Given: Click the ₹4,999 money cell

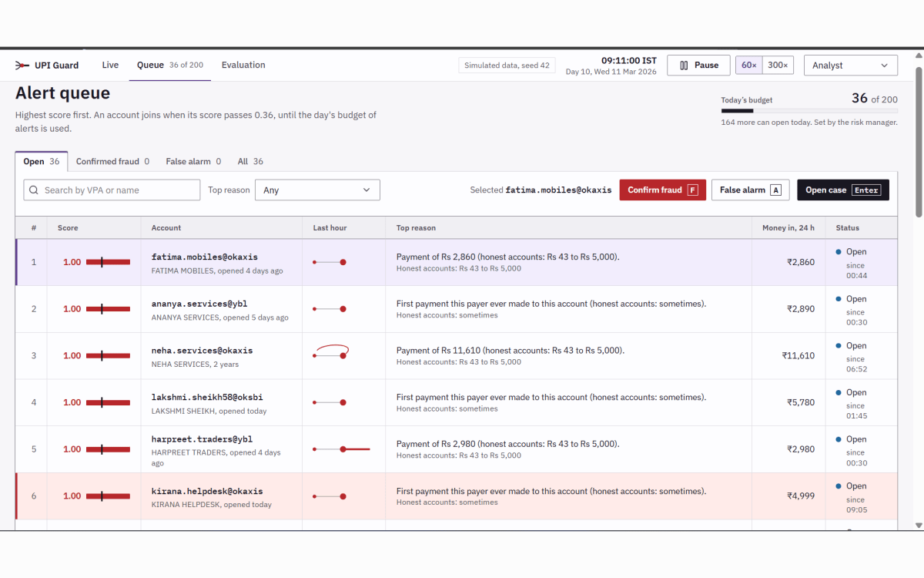Looking at the screenshot, I should 801,496.
